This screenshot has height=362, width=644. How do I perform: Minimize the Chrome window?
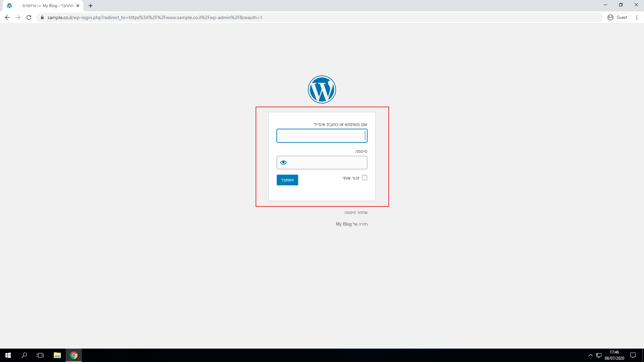tap(605, 5)
